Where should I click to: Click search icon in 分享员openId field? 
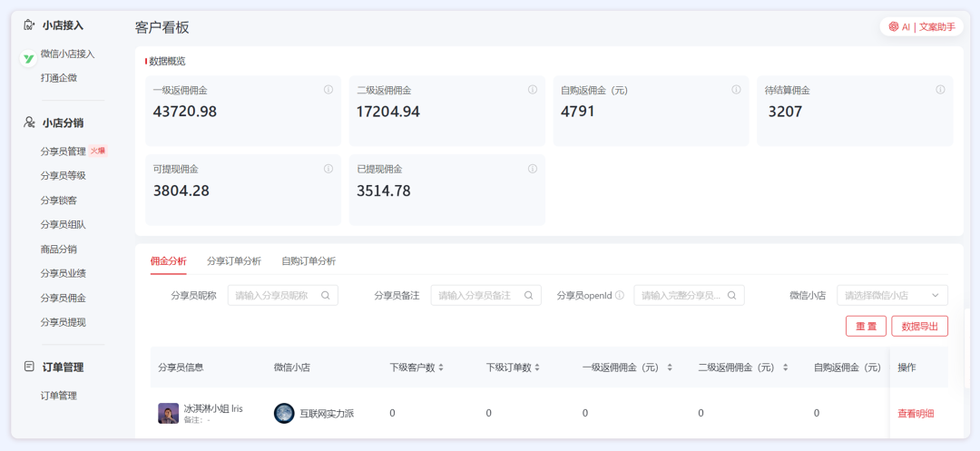731,296
